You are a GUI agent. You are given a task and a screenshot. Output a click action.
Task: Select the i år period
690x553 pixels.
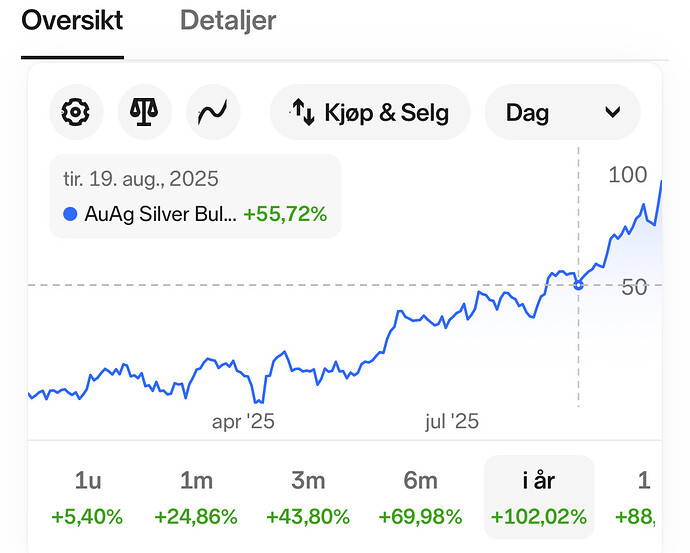(x=539, y=497)
